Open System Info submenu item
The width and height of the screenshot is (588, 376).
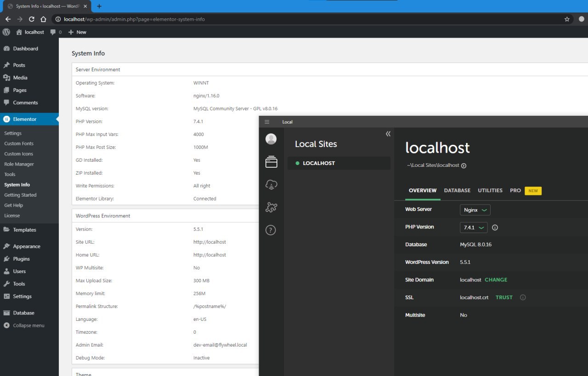(x=17, y=185)
